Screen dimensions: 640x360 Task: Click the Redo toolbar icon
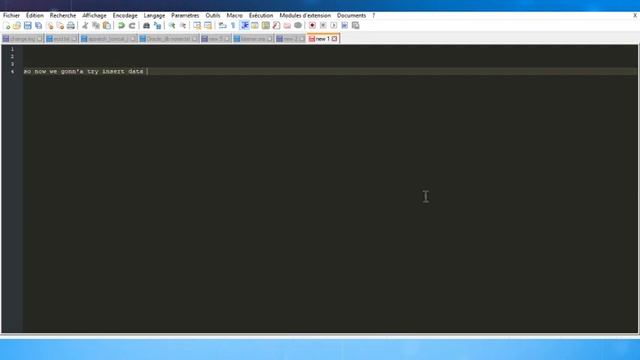[132, 26]
